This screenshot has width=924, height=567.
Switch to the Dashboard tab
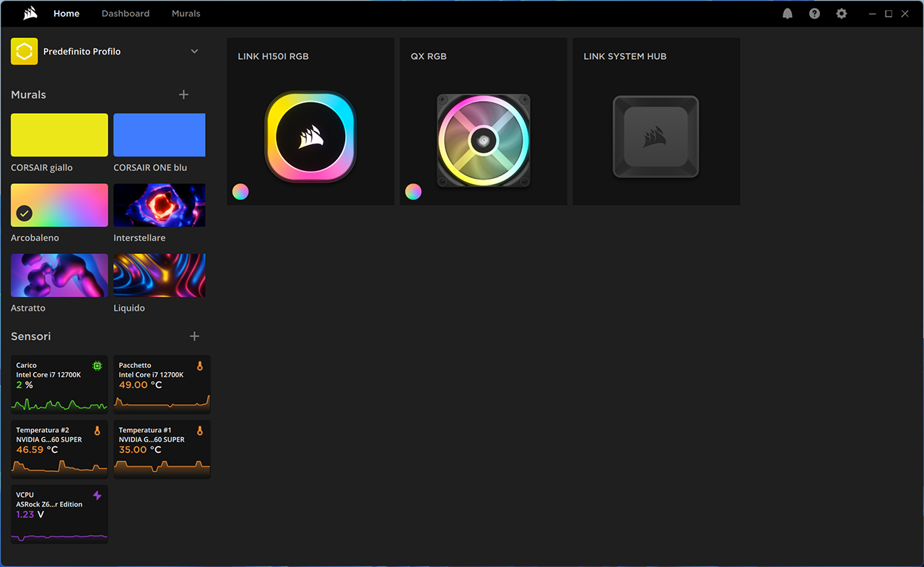pos(126,14)
